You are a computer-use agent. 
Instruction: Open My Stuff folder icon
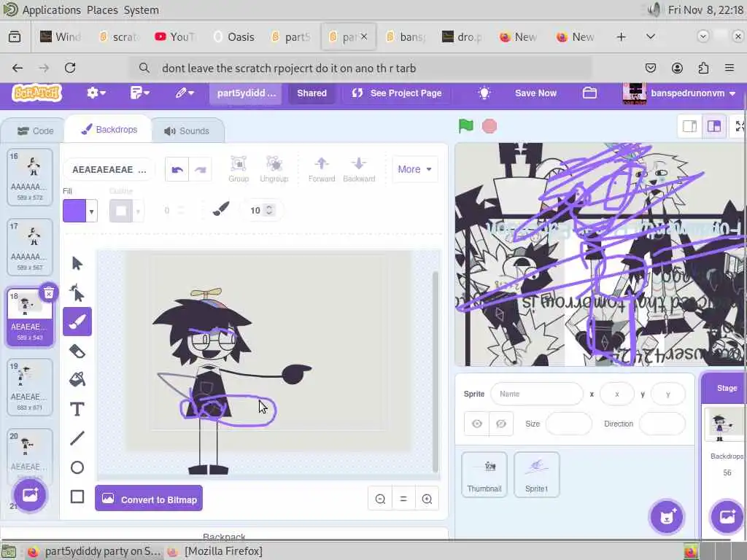coord(589,93)
